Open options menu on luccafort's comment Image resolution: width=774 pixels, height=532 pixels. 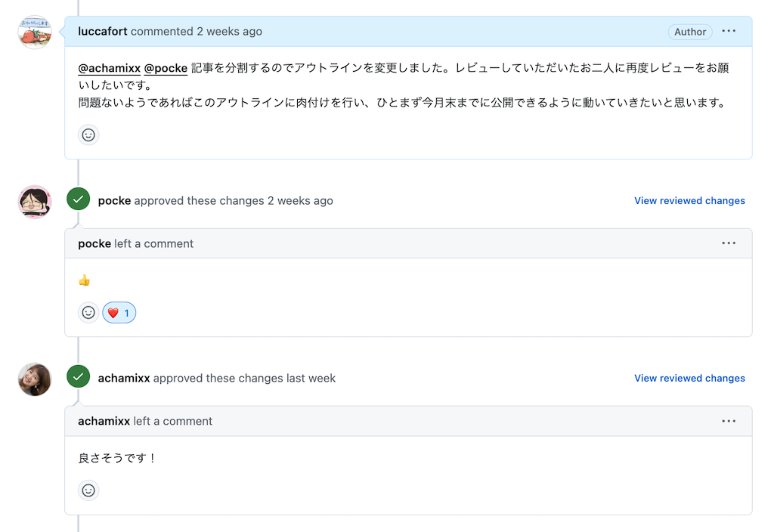click(x=729, y=32)
